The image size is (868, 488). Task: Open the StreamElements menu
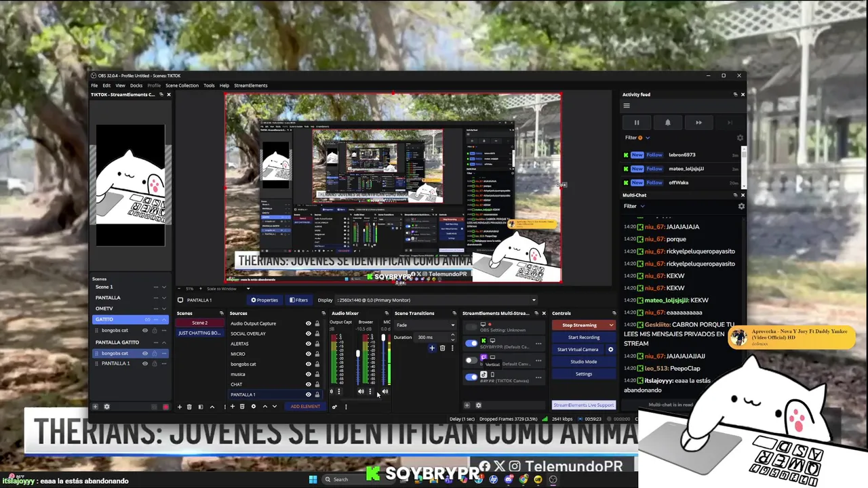251,85
